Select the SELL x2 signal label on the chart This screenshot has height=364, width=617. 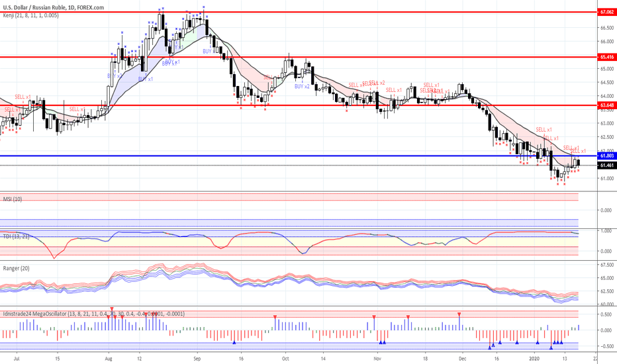click(377, 83)
